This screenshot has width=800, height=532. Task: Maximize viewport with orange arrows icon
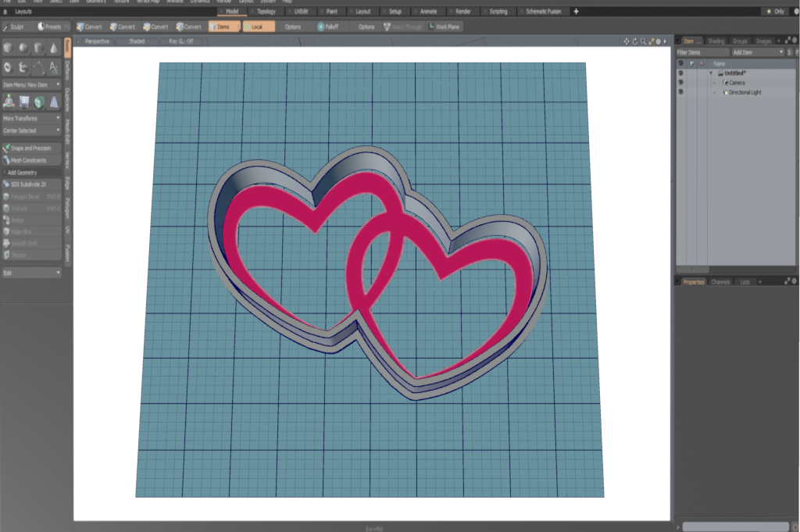(x=651, y=41)
